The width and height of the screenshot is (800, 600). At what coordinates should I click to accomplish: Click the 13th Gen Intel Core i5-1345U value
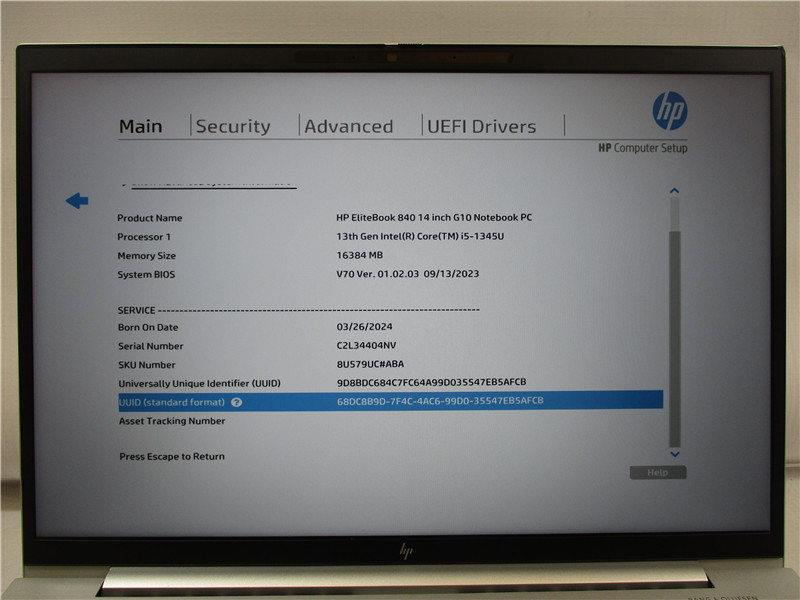(420, 236)
